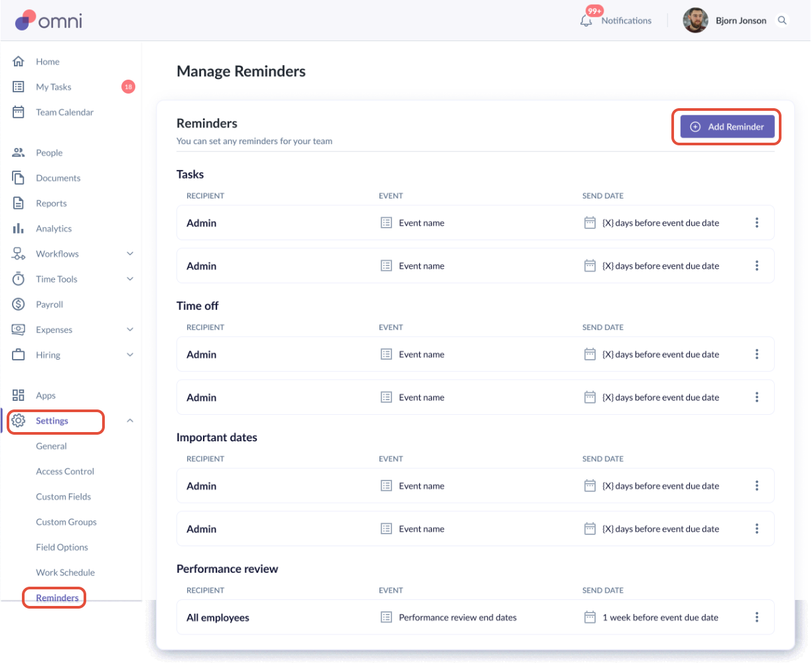Viewport: 812px width, 667px height.
Task: Click the Hiring briefcase icon
Action: pyautogui.click(x=19, y=354)
